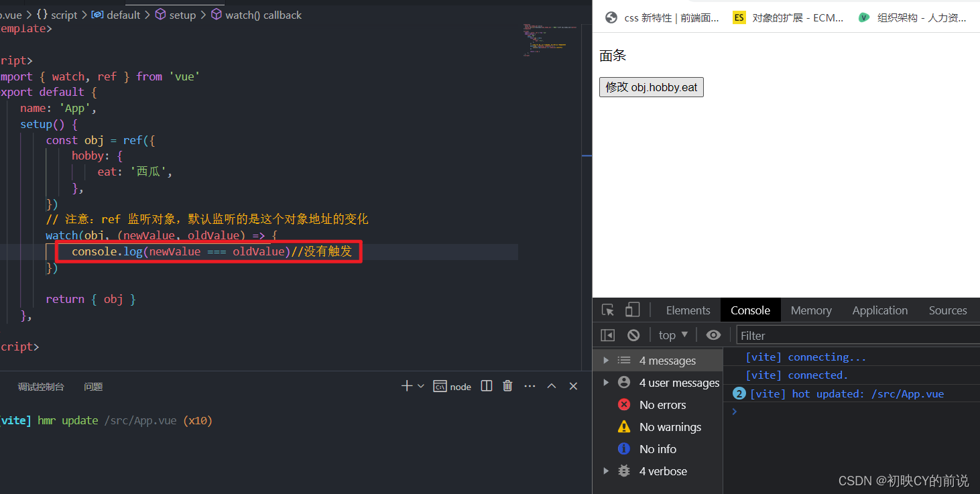980x494 pixels.
Task: Close the terminal panel with X
Action: click(x=573, y=386)
